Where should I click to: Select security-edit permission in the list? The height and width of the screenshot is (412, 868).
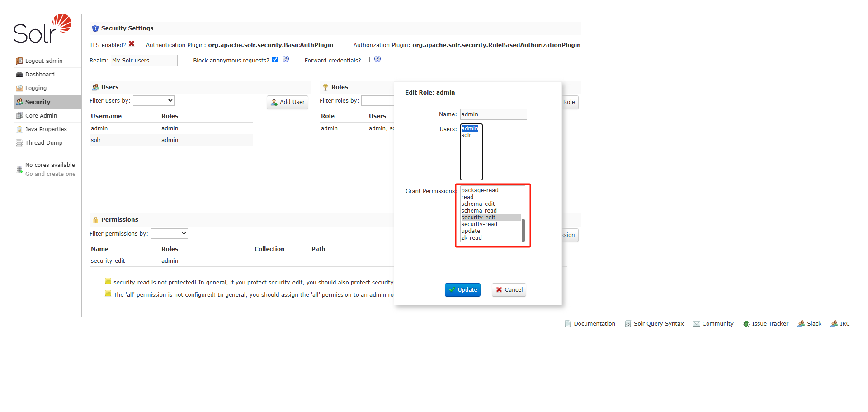point(491,218)
